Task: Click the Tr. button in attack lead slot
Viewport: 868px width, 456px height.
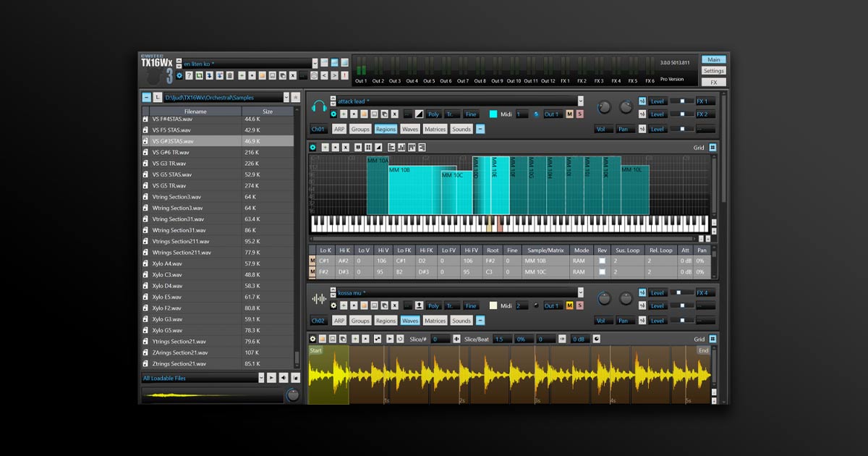Action: (452, 114)
